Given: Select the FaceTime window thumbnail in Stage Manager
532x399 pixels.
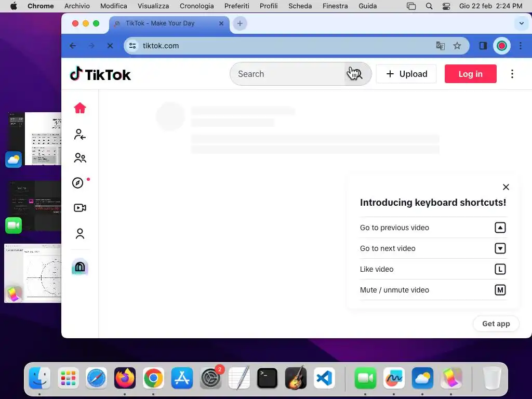Looking at the screenshot, I should tap(34, 206).
